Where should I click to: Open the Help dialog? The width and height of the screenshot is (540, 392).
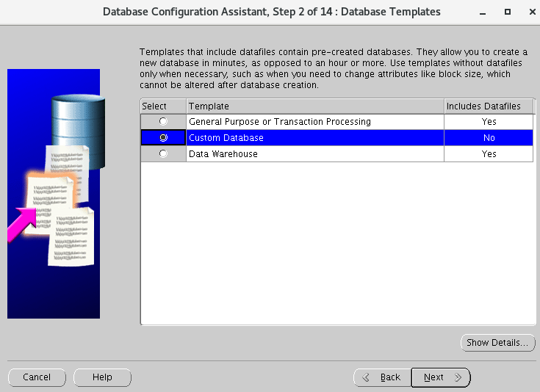(x=102, y=377)
